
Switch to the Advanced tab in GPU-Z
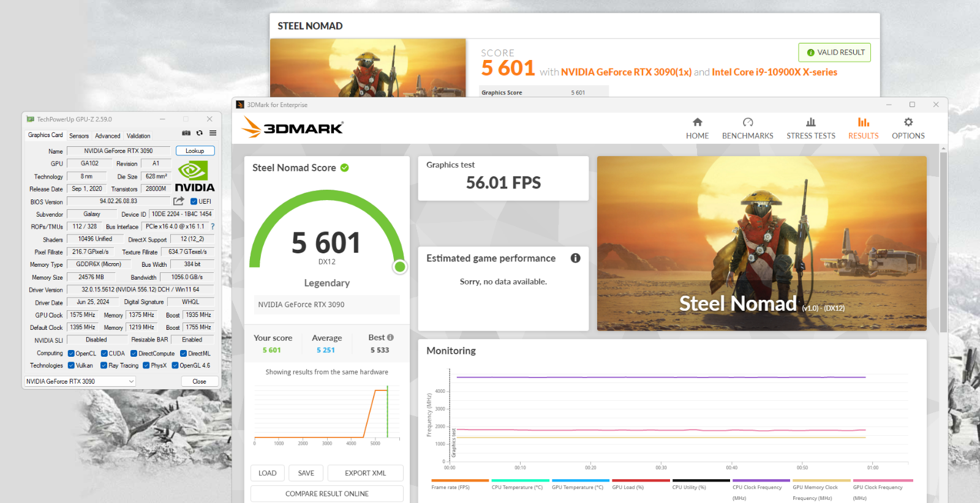(x=107, y=136)
